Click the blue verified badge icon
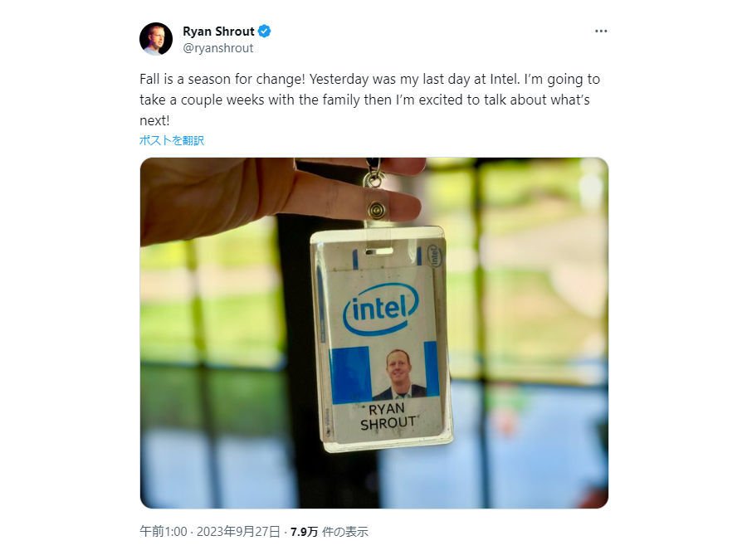 pos(265,32)
